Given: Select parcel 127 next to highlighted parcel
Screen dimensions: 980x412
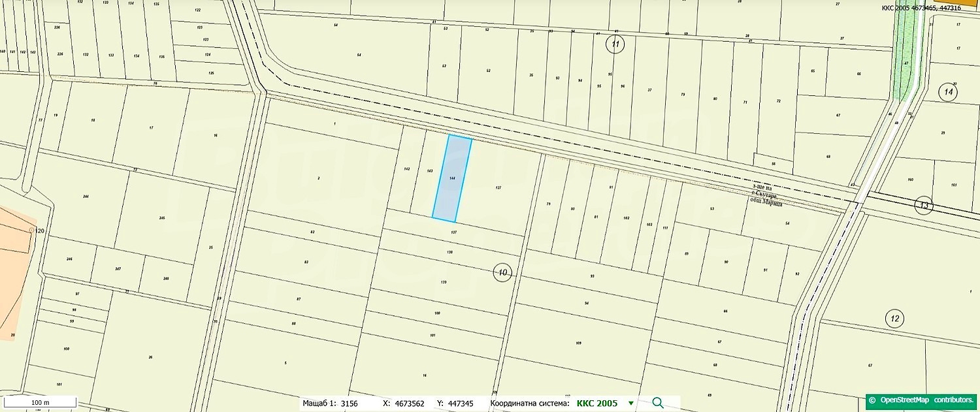Looking at the screenshot, I should pyautogui.click(x=498, y=189).
